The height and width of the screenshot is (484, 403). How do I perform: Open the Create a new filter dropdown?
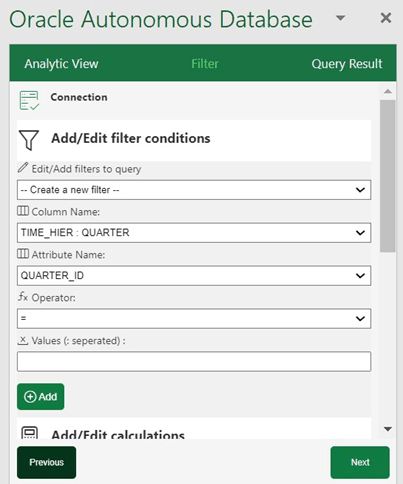(194, 190)
